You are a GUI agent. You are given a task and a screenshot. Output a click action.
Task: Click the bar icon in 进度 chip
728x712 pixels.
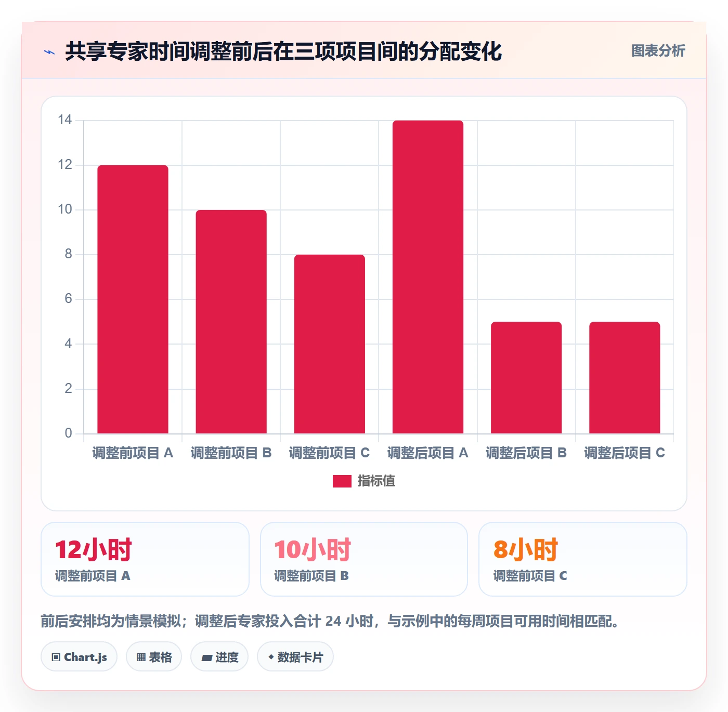point(206,658)
